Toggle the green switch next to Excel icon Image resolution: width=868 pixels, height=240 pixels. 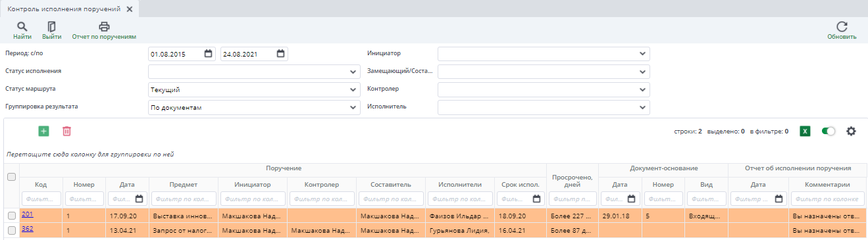point(829,132)
